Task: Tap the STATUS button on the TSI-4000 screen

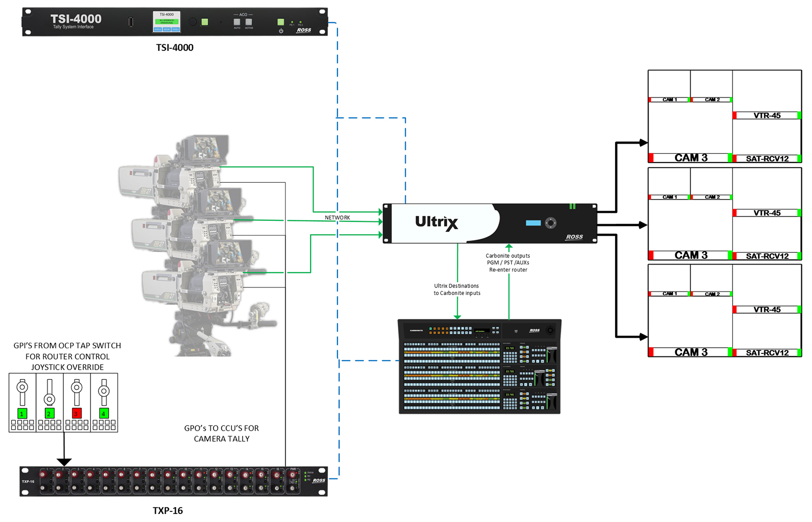Action: 158,29
